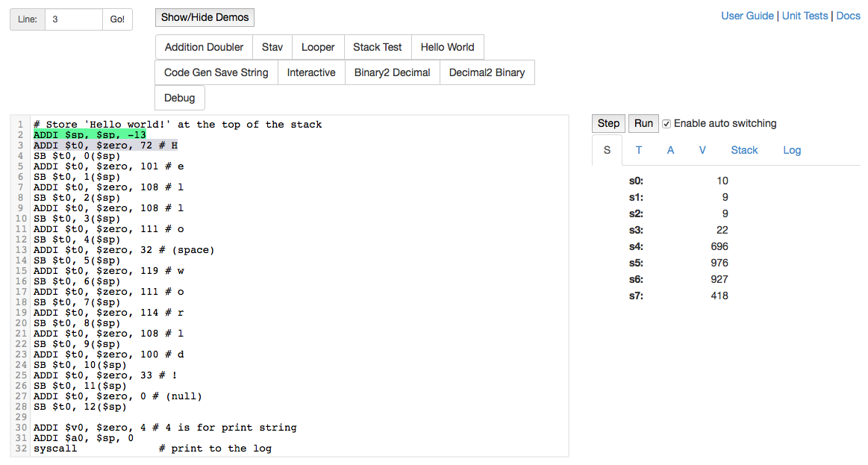The height and width of the screenshot is (465, 868).
Task: Load the Addition Doubler demo
Action: pos(204,47)
